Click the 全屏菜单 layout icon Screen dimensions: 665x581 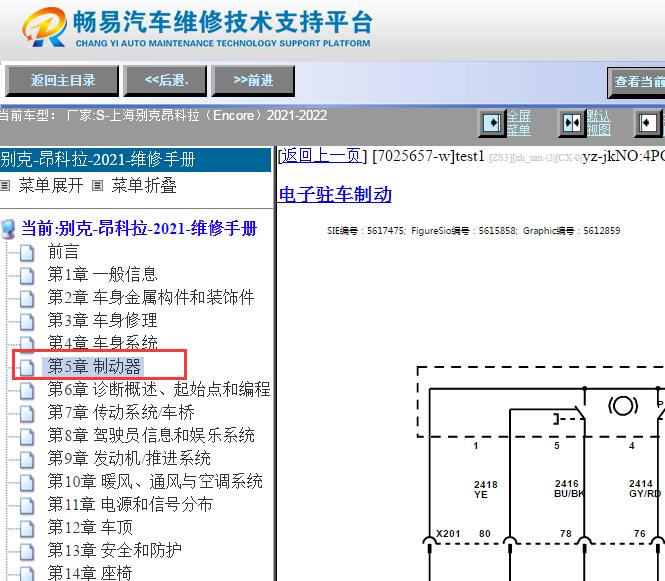point(492,123)
